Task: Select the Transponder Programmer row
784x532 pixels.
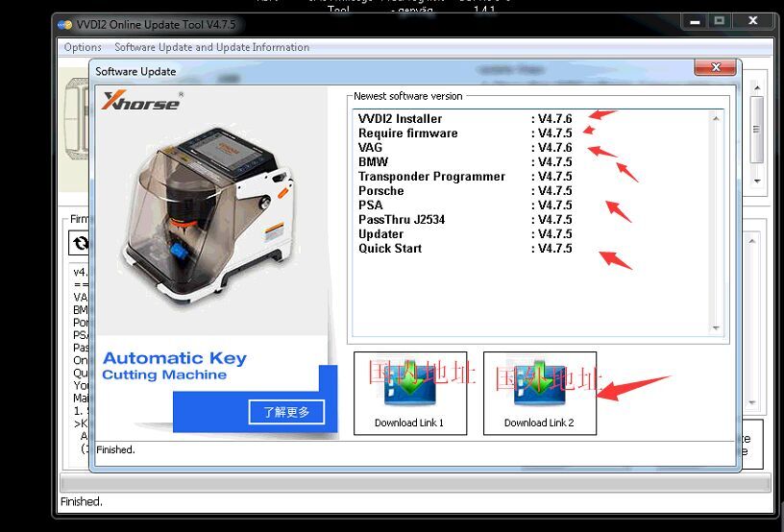Action: coord(465,177)
